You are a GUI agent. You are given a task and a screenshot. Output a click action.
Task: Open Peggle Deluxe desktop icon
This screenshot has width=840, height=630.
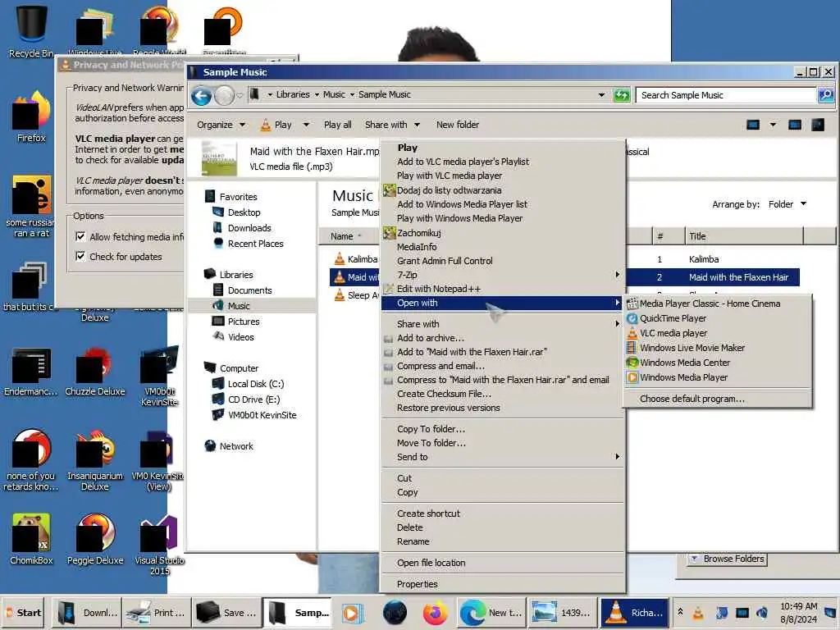point(95,539)
